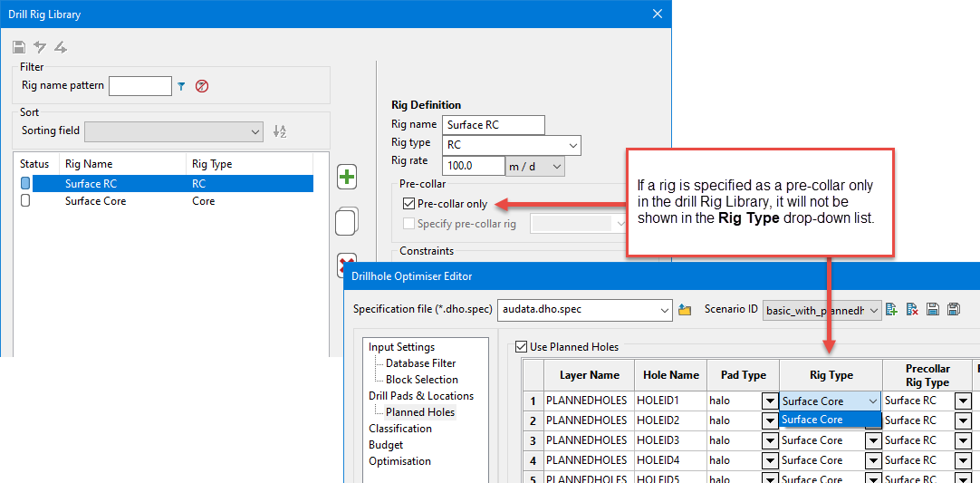Screen dimensions: 980x483
Task: Toggle status checkbox for Surface Core rig
Action: [25, 201]
